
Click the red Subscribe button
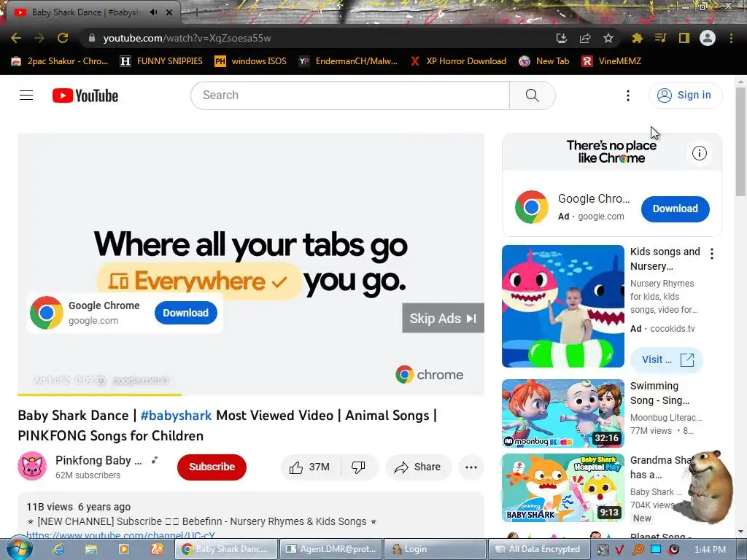coord(212,467)
